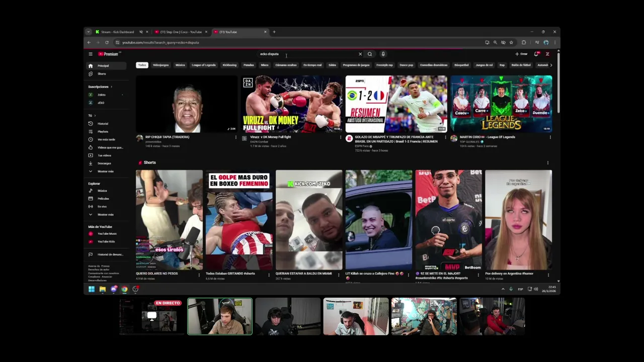
Task: Open Descargas in the sidebar
Action: tap(107, 163)
